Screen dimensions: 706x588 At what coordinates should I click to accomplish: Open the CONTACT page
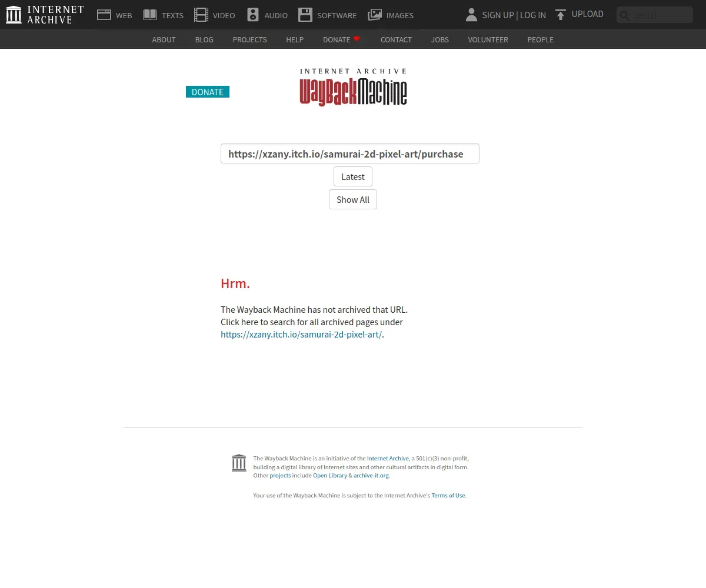pyautogui.click(x=396, y=39)
